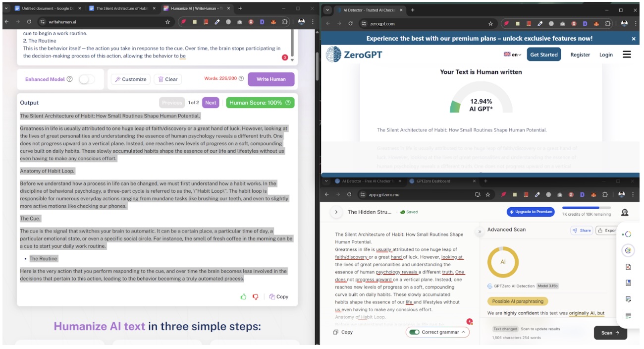644x349 pixels.
Task: Dismiss the ZeroGPT premium banner
Action: [634, 39]
